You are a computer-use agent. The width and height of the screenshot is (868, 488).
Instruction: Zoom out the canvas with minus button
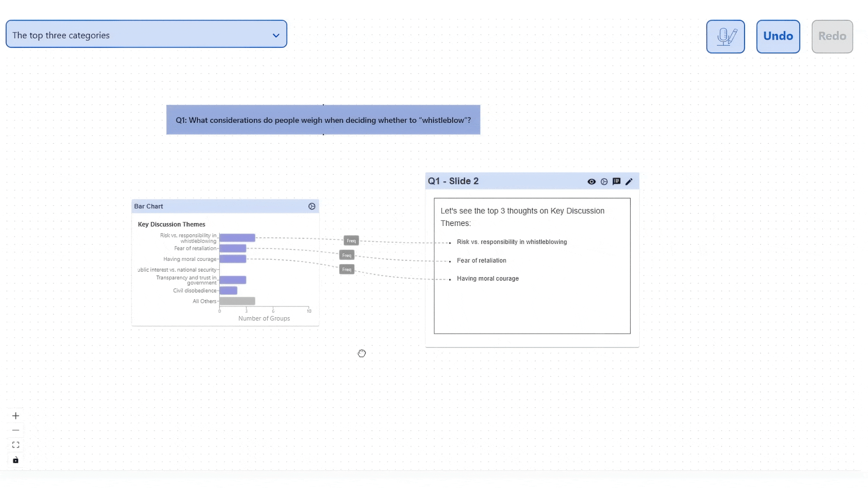click(x=16, y=430)
